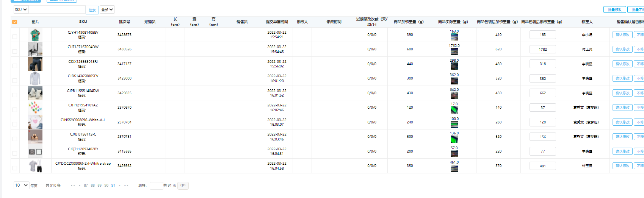Edit the modified weight field showing 156
Screen dimensions: 644x198
(x=543, y=137)
